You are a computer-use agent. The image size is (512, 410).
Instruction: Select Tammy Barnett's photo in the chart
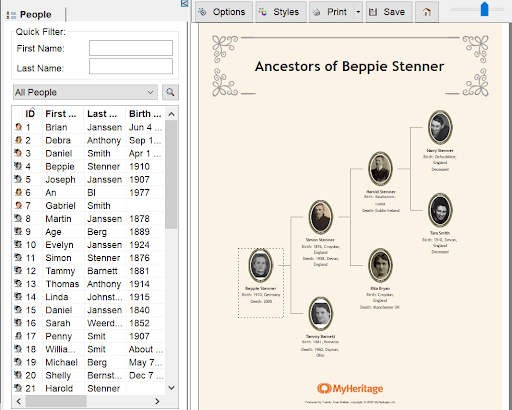pyautogui.click(x=321, y=314)
